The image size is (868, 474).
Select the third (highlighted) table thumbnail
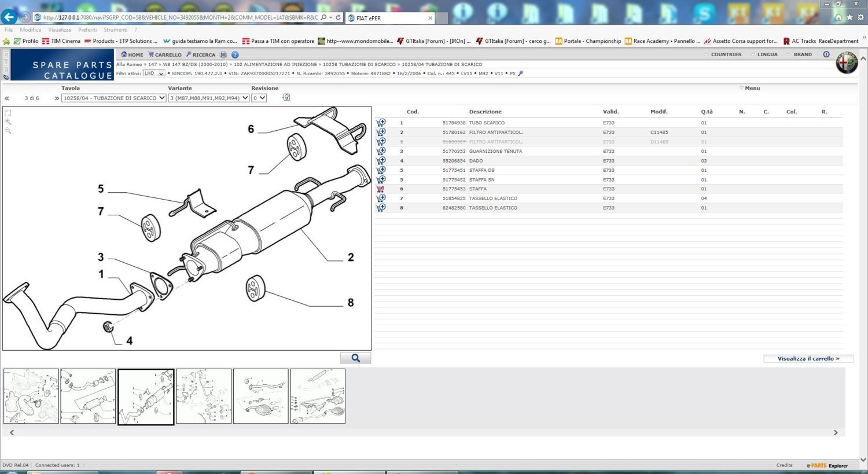point(146,396)
